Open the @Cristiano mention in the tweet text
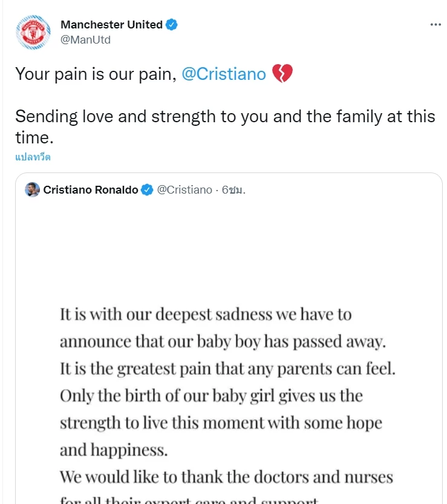This screenshot has height=504, width=447. (223, 73)
